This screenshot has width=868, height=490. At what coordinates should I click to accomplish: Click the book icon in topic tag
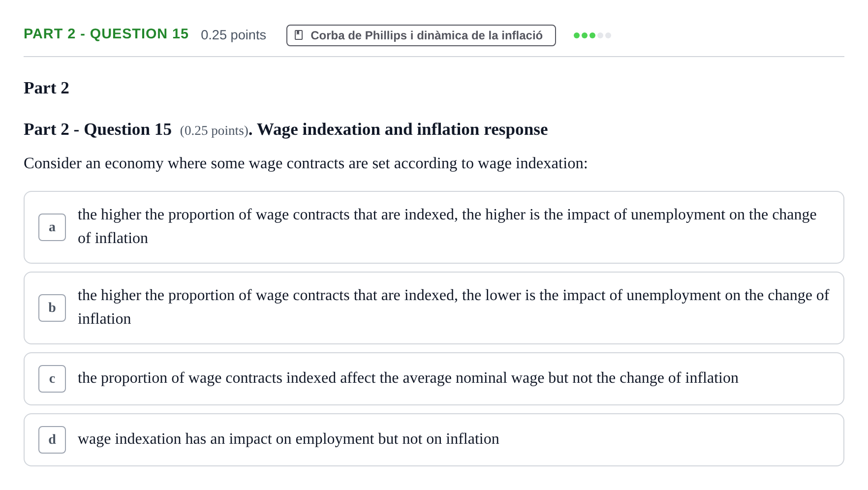pyautogui.click(x=299, y=35)
